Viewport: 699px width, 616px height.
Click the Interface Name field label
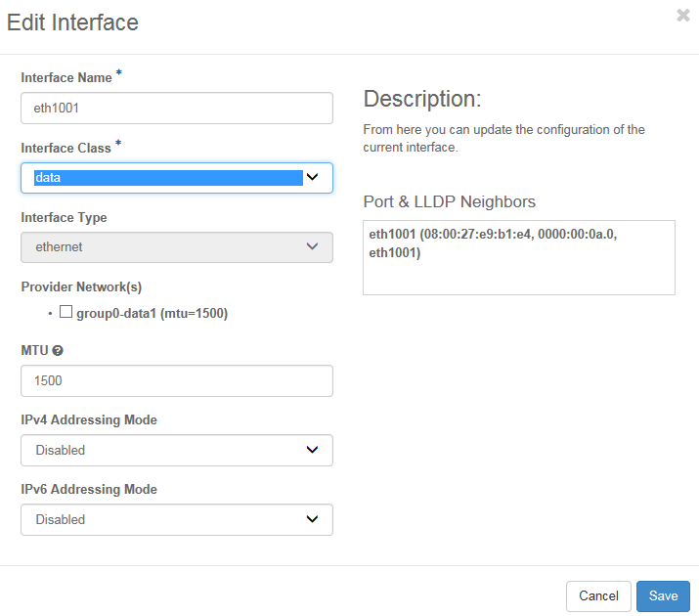66,77
